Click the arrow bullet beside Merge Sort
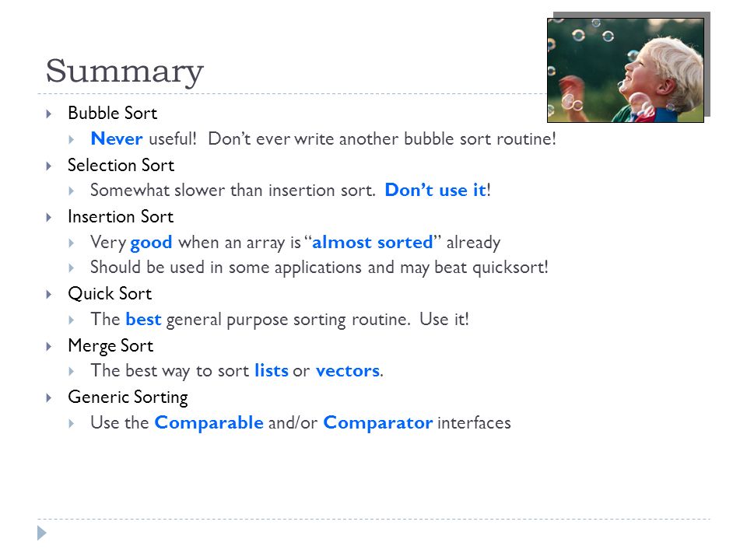 (48, 346)
